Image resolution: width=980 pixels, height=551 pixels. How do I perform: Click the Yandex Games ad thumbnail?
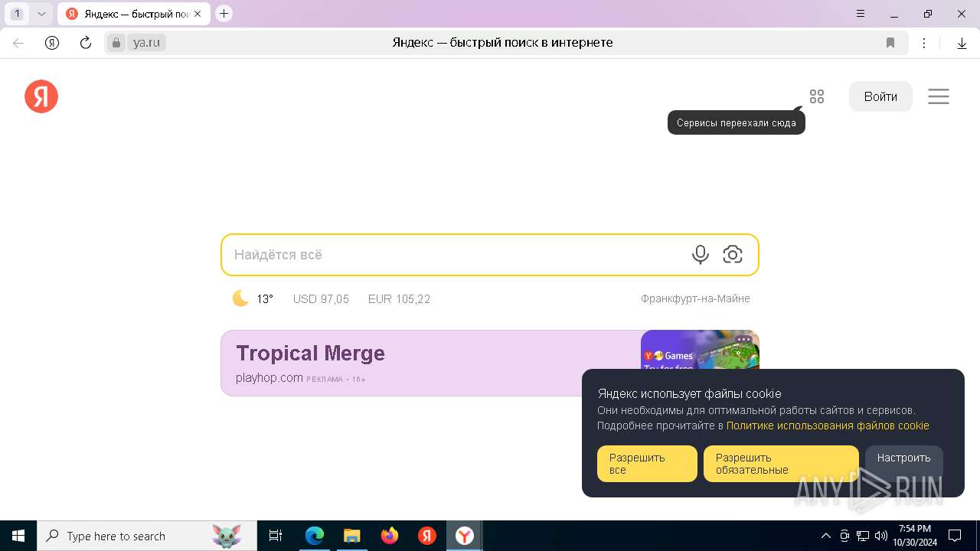click(x=700, y=350)
